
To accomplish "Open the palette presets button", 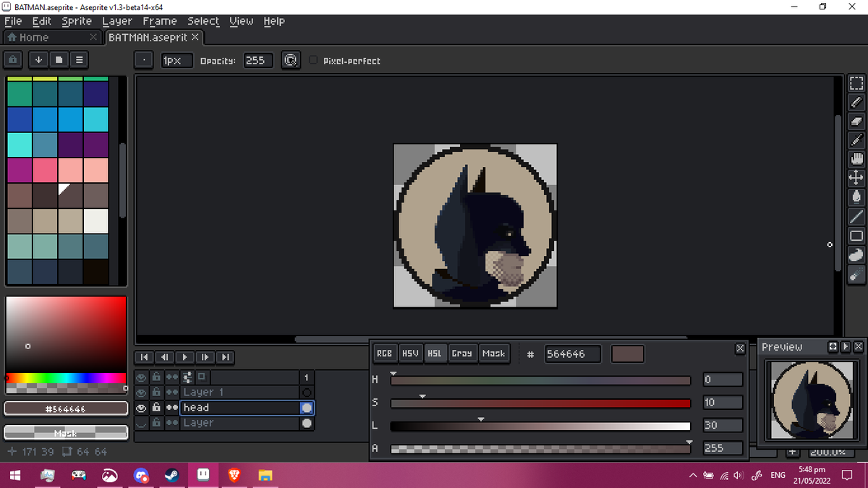I will 59,60.
